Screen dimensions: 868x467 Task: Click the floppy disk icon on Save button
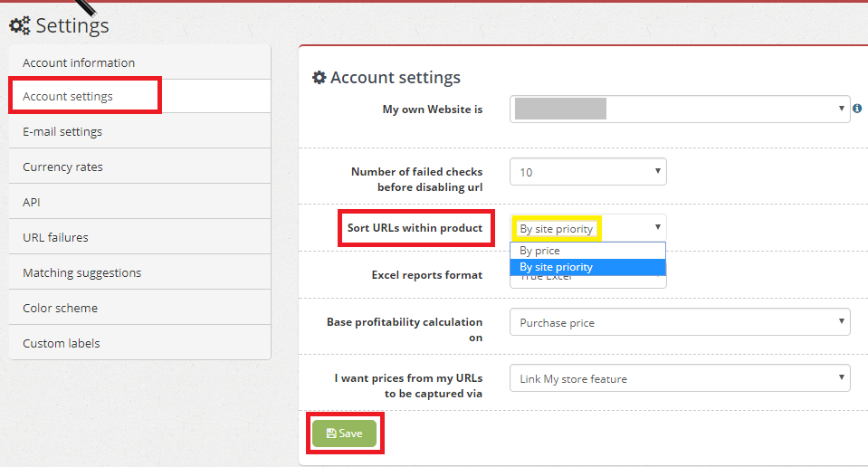click(x=331, y=434)
